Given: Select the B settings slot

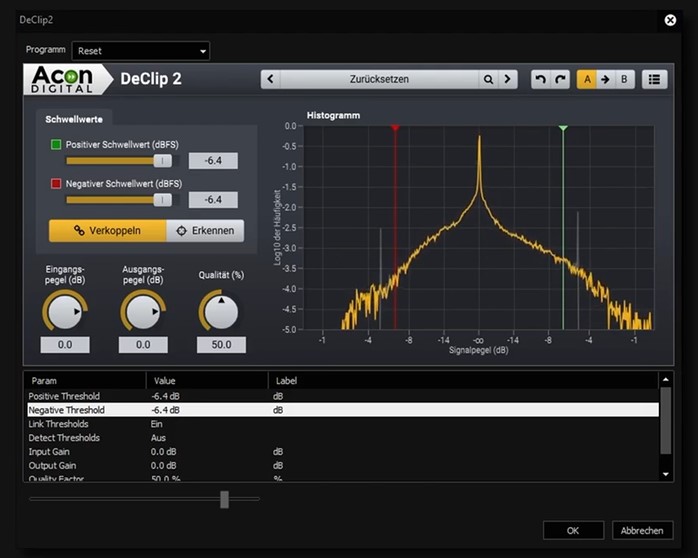Looking at the screenshot, I should (x=624, y=79).
